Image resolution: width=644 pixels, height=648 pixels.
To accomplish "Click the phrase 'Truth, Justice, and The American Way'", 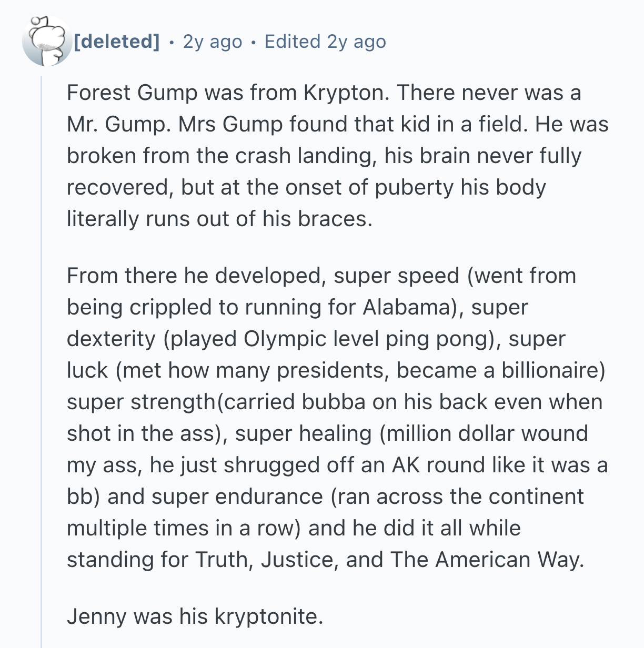I will (x=388, y=560).
